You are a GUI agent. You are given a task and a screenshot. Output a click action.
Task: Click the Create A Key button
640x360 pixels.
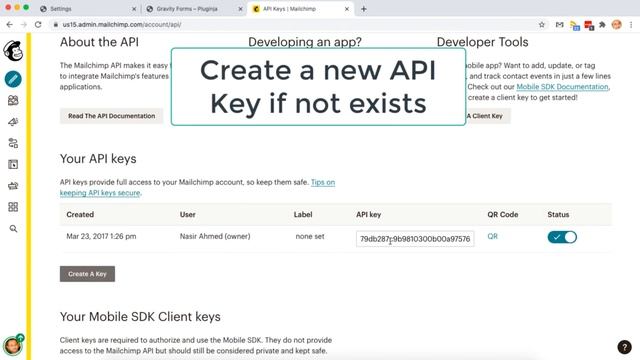[x=87, y=274]
